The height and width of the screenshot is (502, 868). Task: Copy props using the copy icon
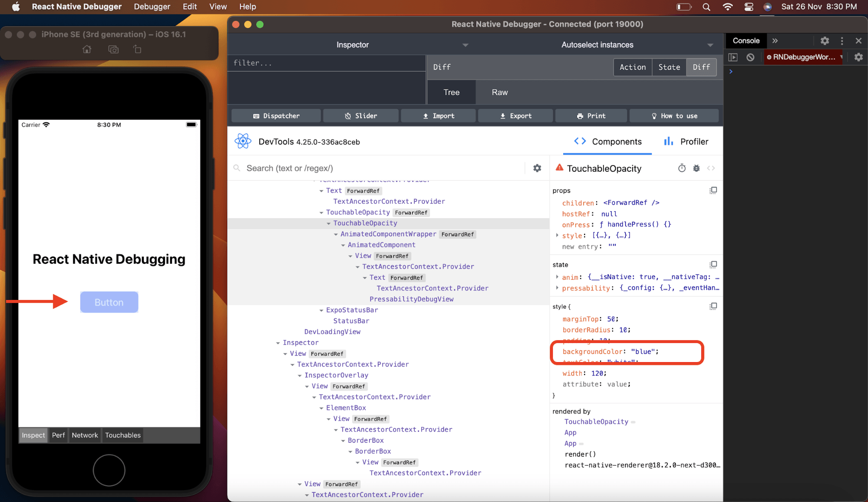click(x=713, y=190)
